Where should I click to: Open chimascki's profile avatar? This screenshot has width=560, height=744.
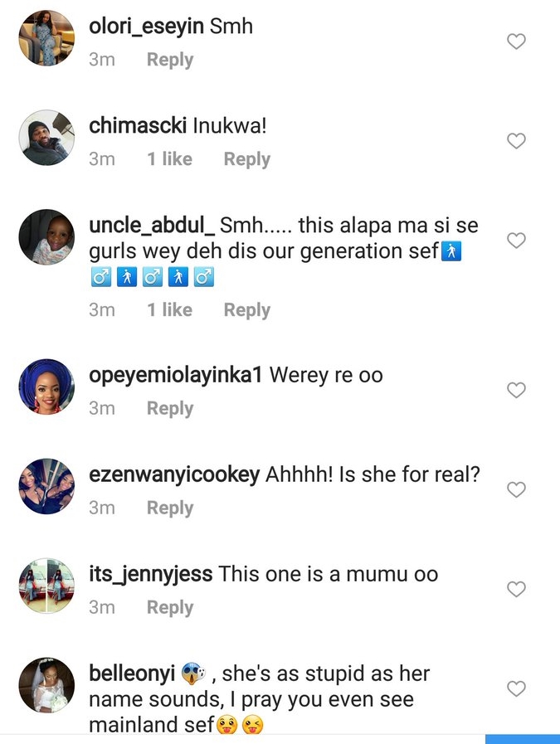click(46, 138)
